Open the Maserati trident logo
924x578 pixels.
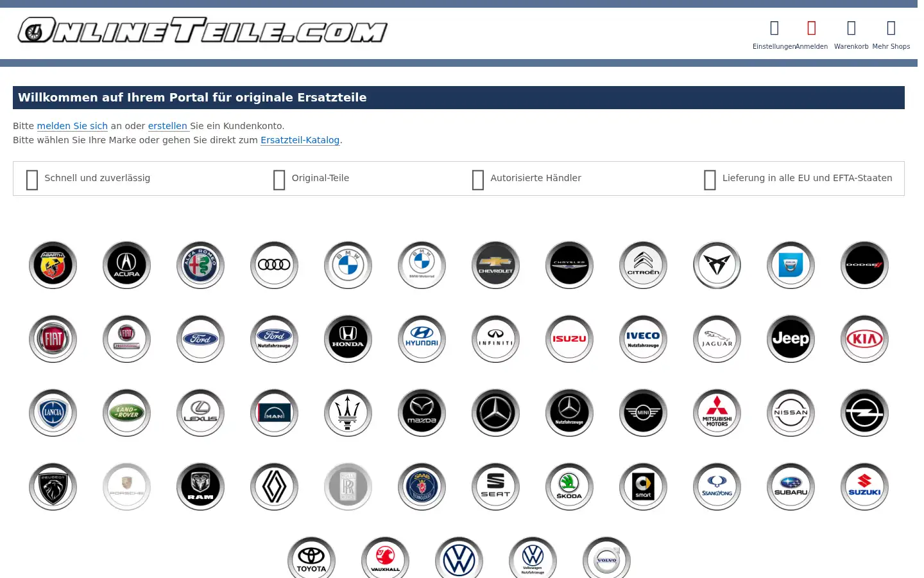[348, 413]
